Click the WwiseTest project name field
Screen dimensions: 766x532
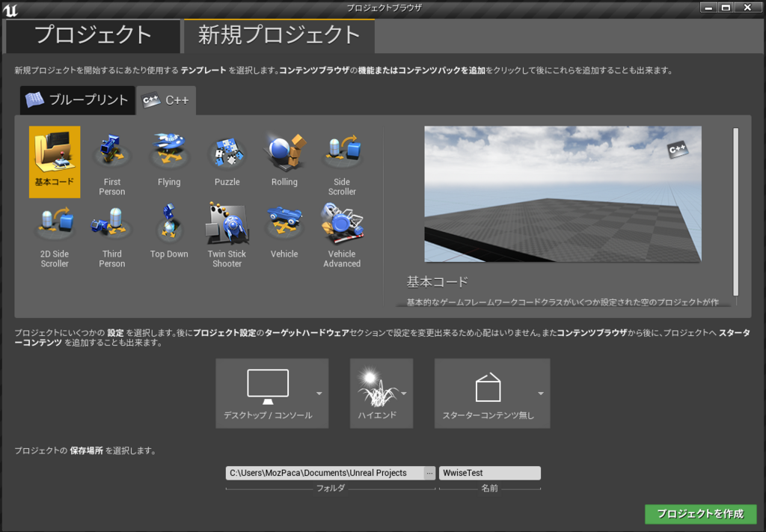coord(489,473)
